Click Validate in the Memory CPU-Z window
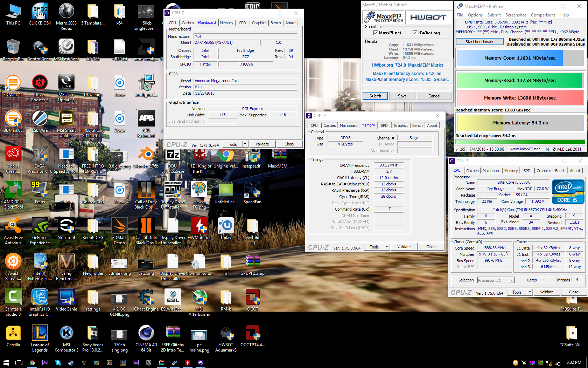 click(x=404, y=247)
